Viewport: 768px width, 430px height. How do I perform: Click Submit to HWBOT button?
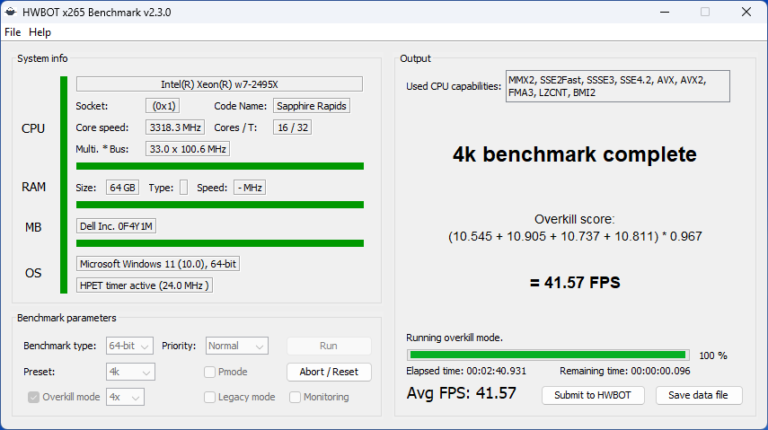pyautogui.click(x=593, y=395)
